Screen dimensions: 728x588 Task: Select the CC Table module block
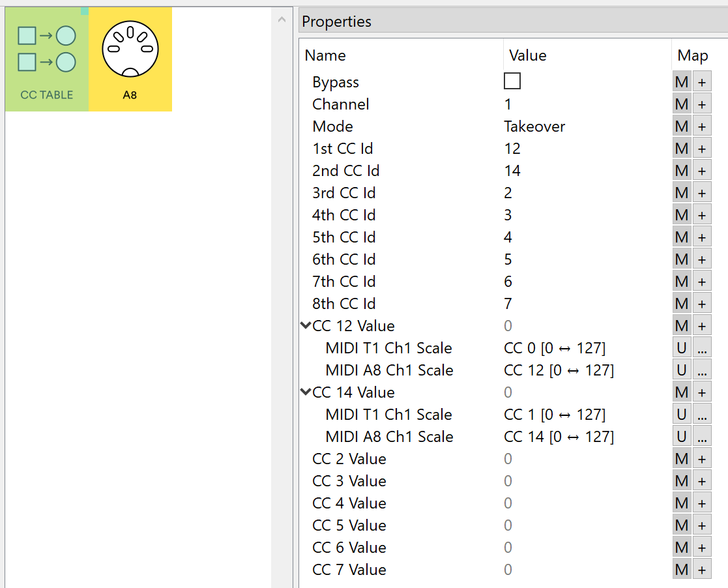click(46, 59)
